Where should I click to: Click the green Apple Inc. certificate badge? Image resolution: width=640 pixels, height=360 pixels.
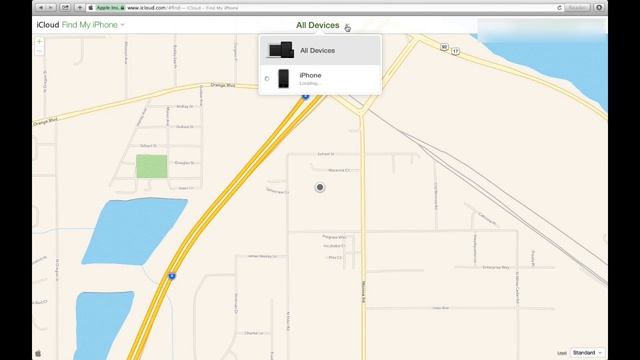coord(110,7)
